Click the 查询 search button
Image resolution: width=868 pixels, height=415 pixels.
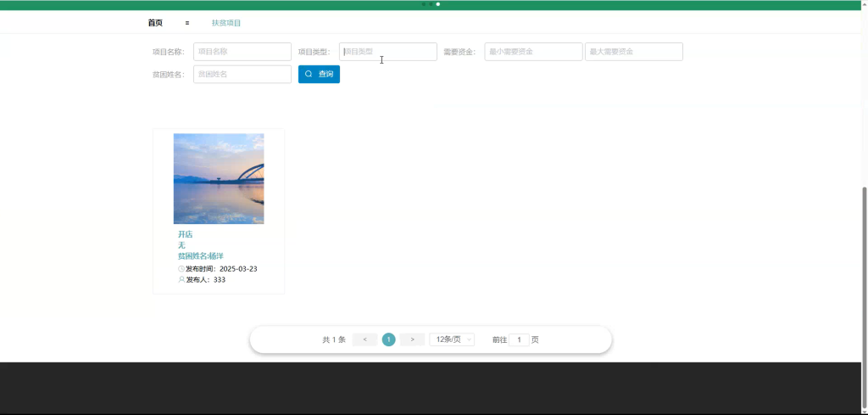319,74
